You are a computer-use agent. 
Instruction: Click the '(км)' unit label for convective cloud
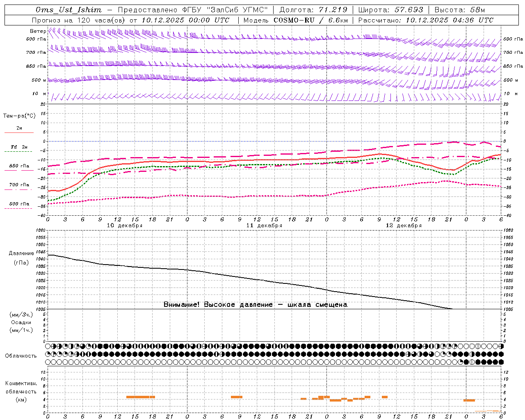pos(21,399)
